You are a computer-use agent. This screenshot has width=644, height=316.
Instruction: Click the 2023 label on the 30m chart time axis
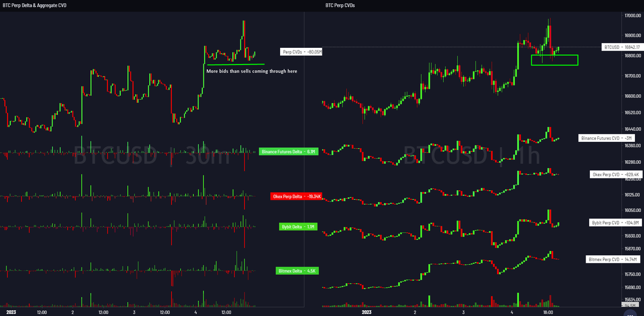coord(10,312)
